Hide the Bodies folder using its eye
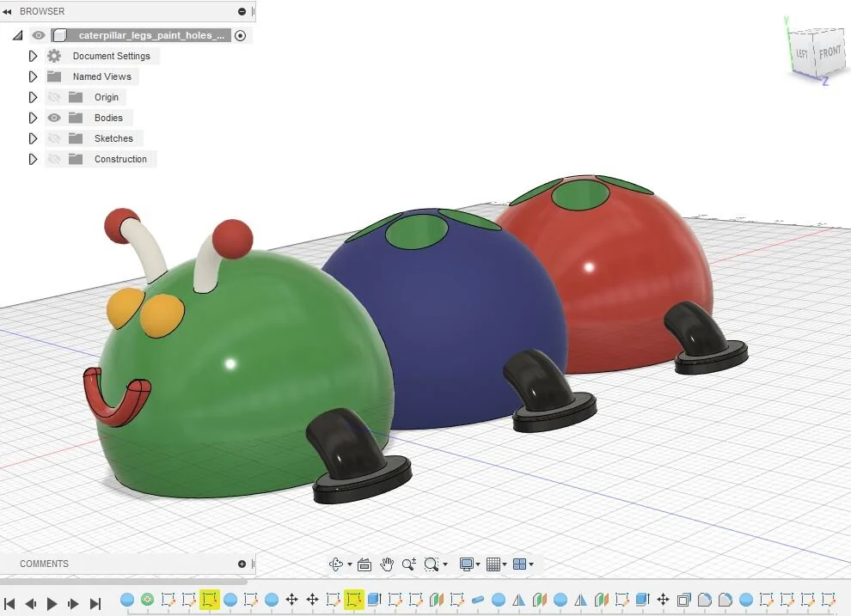 [x=54, y=118]
